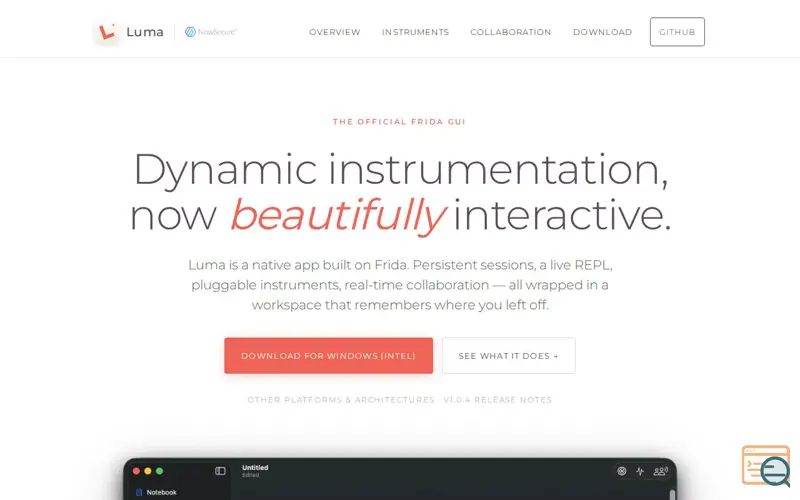This screenshot has height=500, width=800.
Task: Open Other Platforms & Architectures link
Action: pos(341,400)
